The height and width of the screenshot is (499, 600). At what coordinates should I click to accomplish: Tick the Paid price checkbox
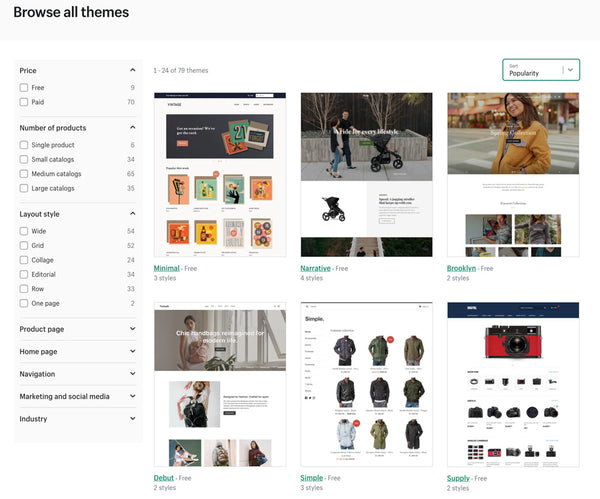[x=24, y=102]
